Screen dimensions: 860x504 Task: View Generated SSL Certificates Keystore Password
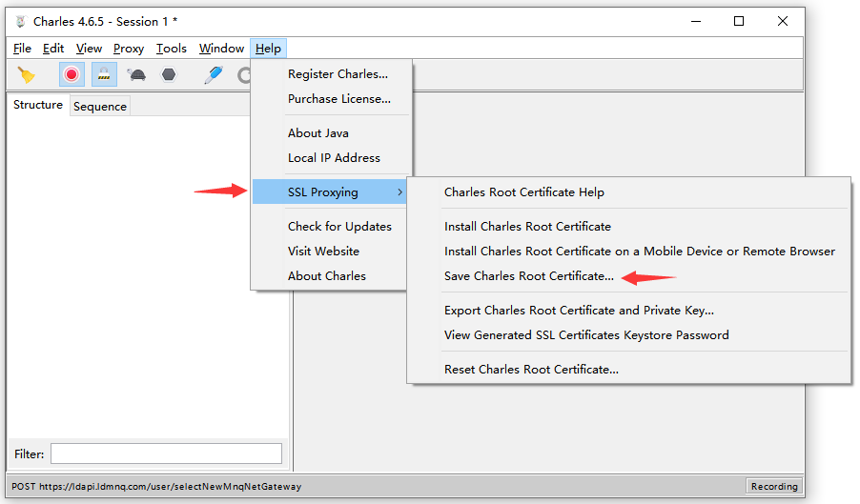(586, 334)
